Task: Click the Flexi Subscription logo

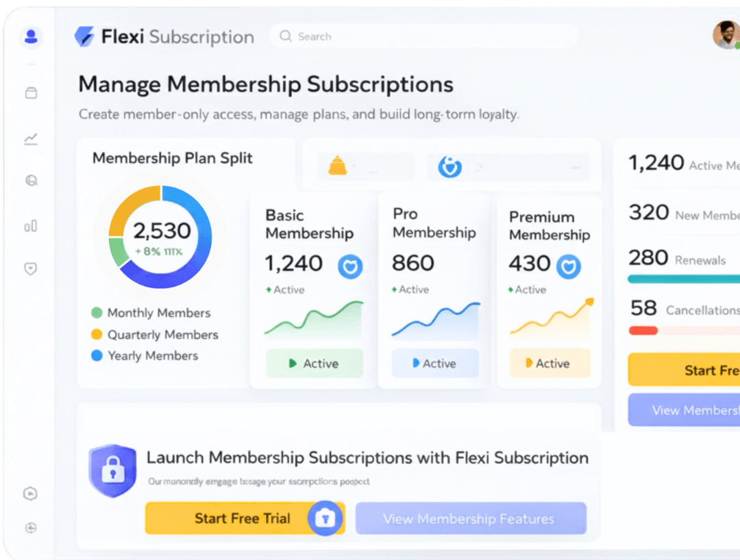Action: coord(164,37)
